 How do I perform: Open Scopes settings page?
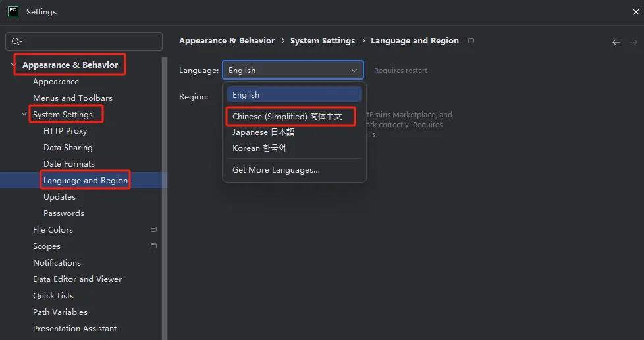point(47,246)
